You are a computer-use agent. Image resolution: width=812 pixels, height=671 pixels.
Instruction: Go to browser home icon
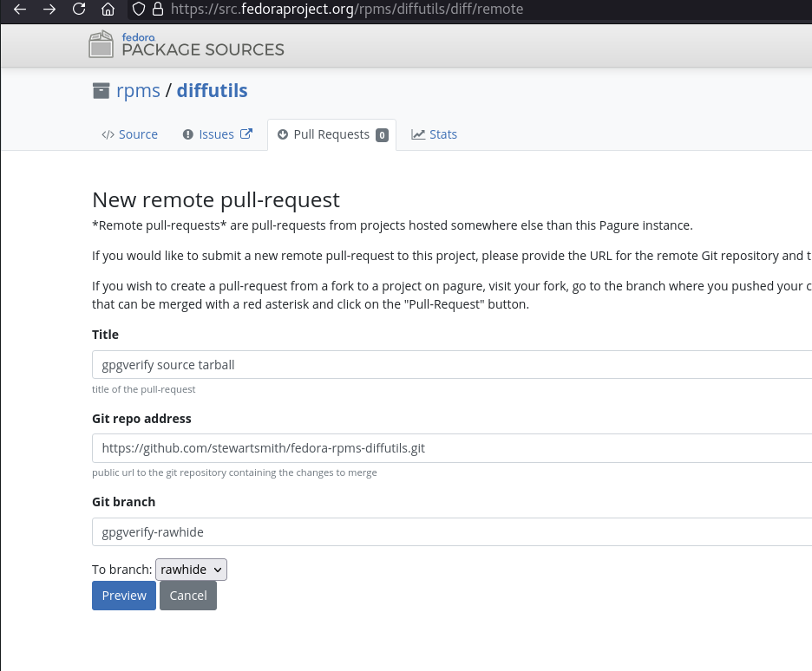coord(108,9)
